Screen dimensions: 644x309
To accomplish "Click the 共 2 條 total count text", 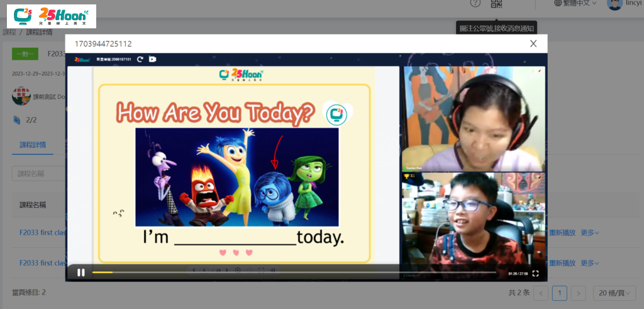I will click(x=519, y=293).
